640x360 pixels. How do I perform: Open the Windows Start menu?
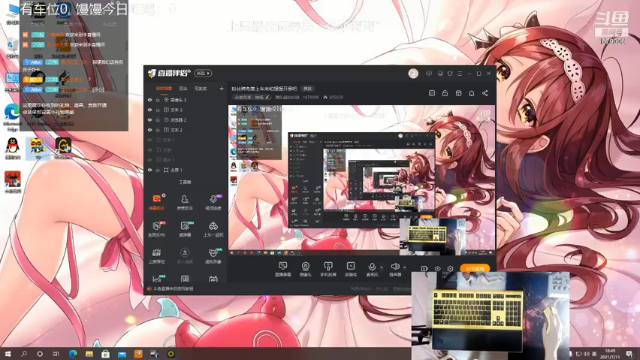click(x=7, y=354)
